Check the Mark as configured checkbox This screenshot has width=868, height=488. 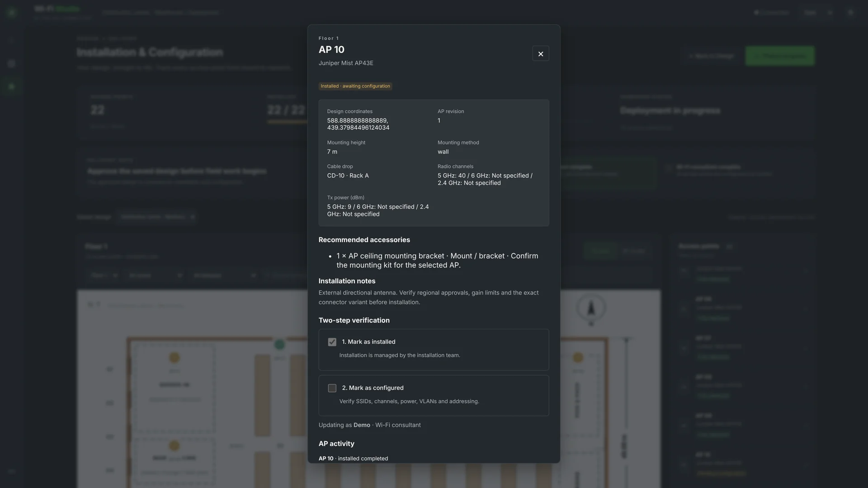[x=332, y=388]
